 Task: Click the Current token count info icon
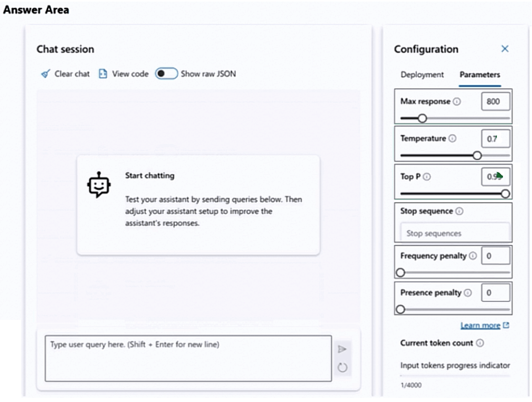click(x=480, y=343)
